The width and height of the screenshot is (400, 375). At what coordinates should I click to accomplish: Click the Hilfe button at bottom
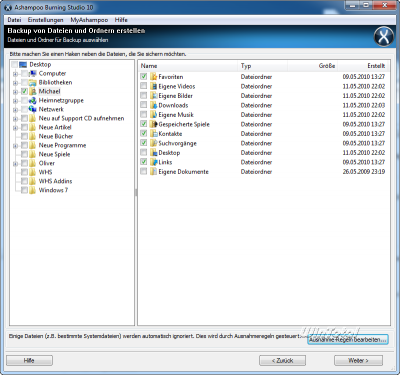pos(29,361)
